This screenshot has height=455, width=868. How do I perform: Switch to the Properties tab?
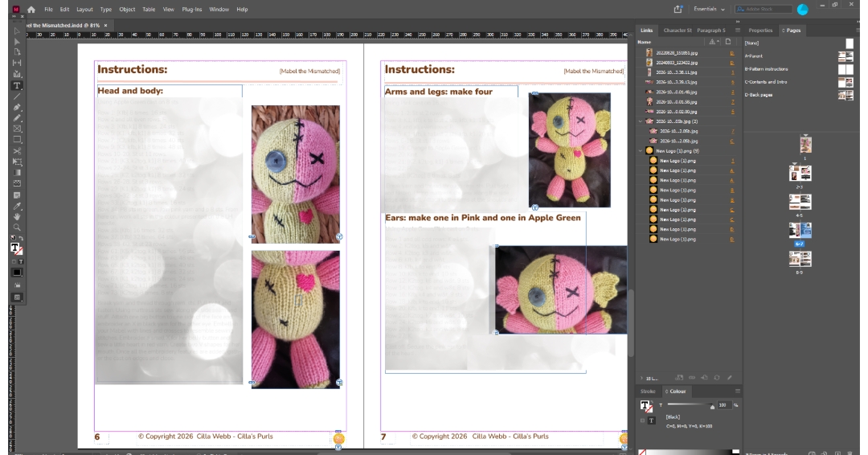coord(760,31)
